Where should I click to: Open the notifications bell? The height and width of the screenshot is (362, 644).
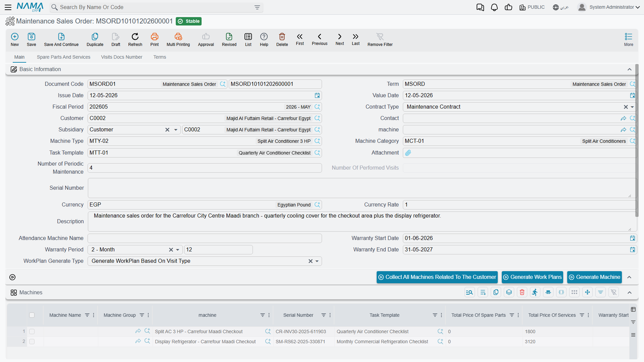(494, 7)
